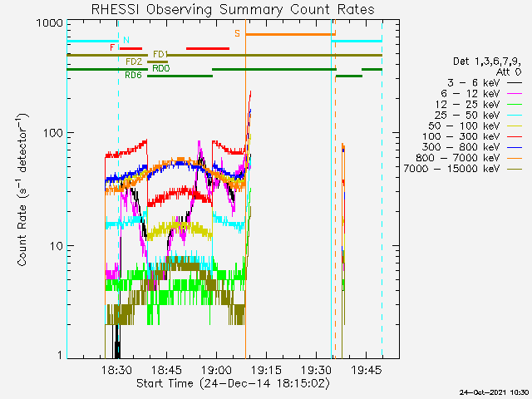
Task: Click the 24-Oct-2021 10:30 timestamp
Action: click(x=494, y=392)
